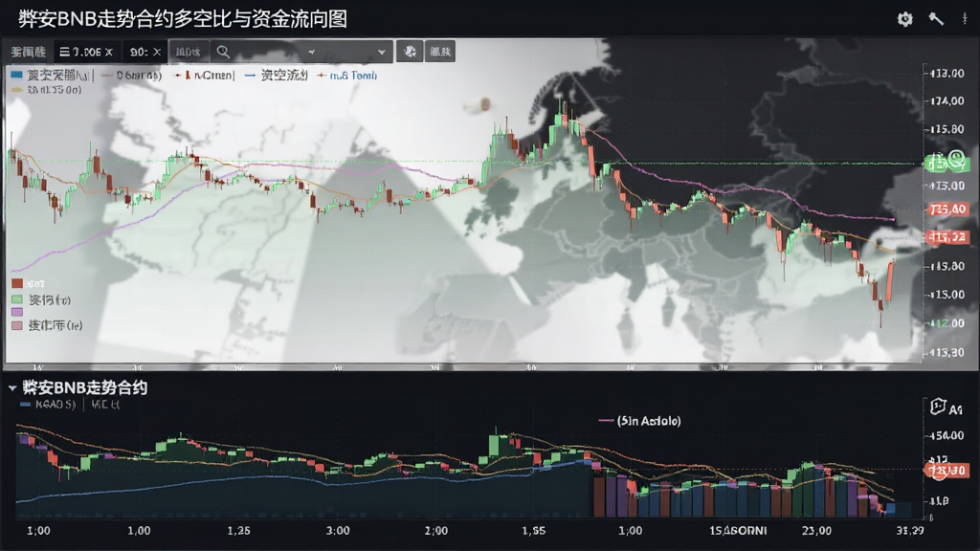
Task: Open chart settings via the gear icon
Action: (x=904, y=19)
